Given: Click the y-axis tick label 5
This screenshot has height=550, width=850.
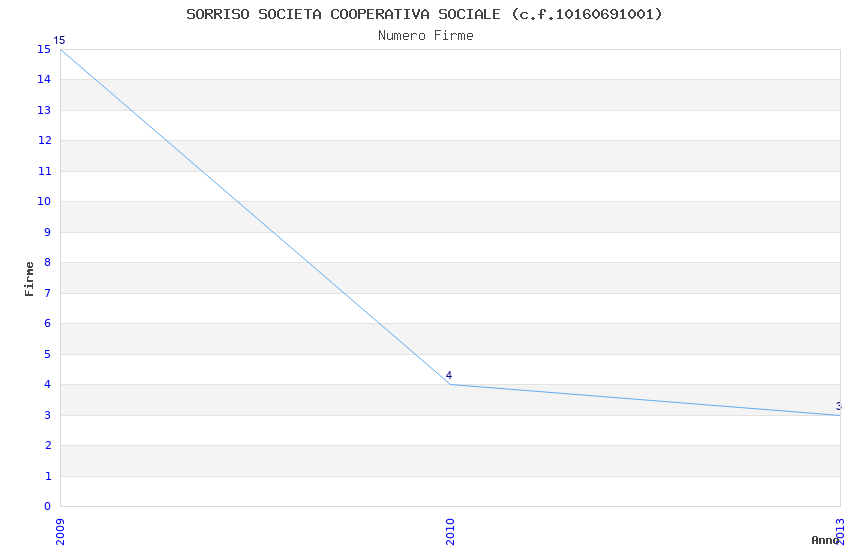Looking at the screenshot, I should [x=48, y=354].
